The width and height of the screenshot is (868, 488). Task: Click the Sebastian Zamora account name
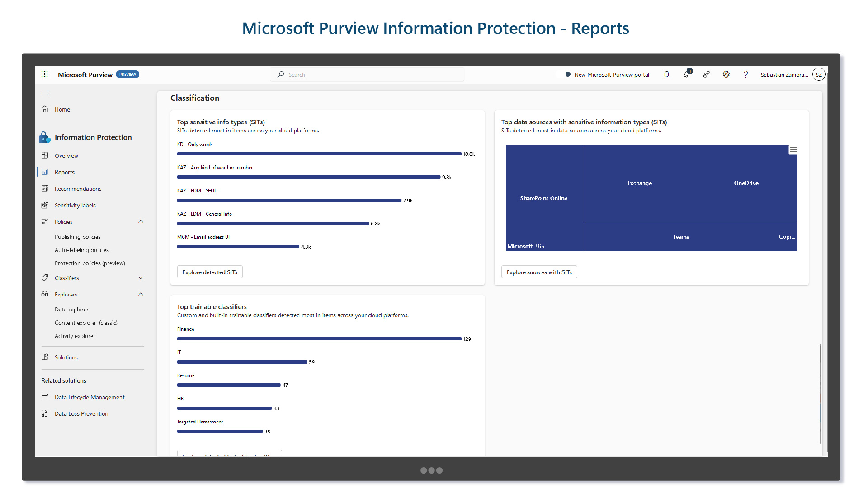[x=784, y=75]
